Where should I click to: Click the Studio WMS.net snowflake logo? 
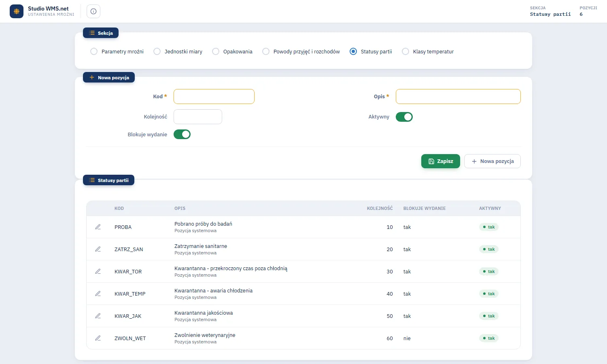coord(17,11)
